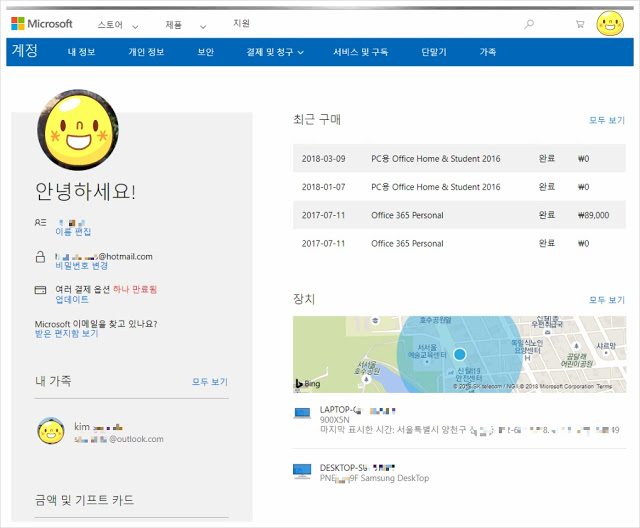Click the 비밀번호 변경 link

(x=82, y=266)
